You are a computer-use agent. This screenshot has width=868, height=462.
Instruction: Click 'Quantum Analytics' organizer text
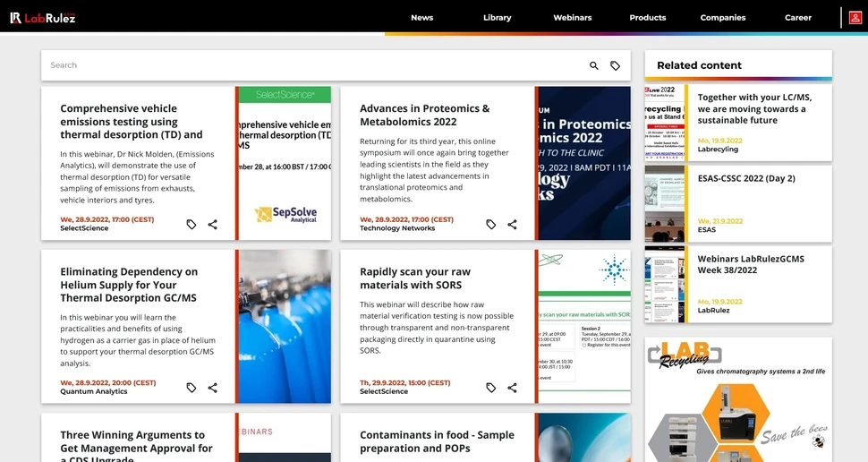[94, 391]
